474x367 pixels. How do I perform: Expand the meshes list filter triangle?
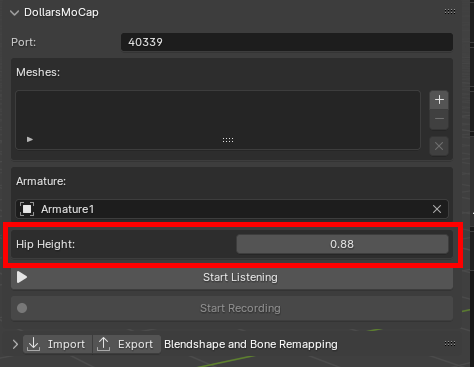tap(30, 139)
